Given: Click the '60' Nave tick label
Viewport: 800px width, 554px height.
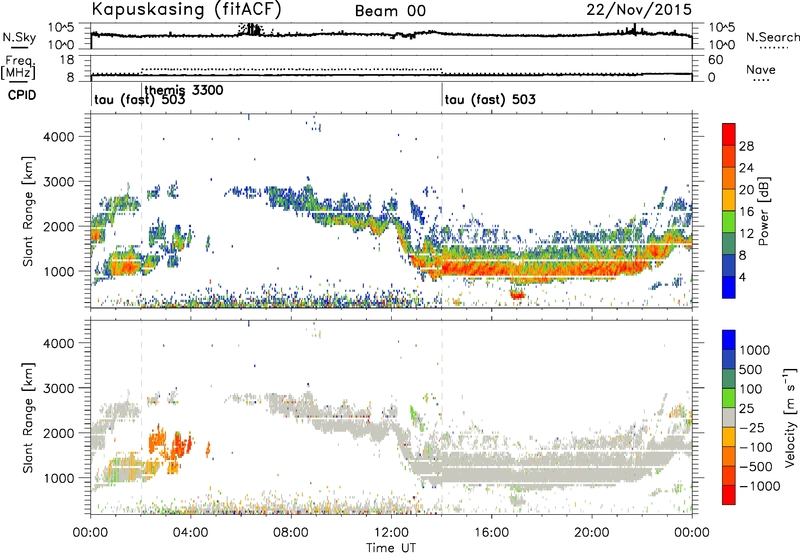Looking at the screenshot, I should 716,60.
